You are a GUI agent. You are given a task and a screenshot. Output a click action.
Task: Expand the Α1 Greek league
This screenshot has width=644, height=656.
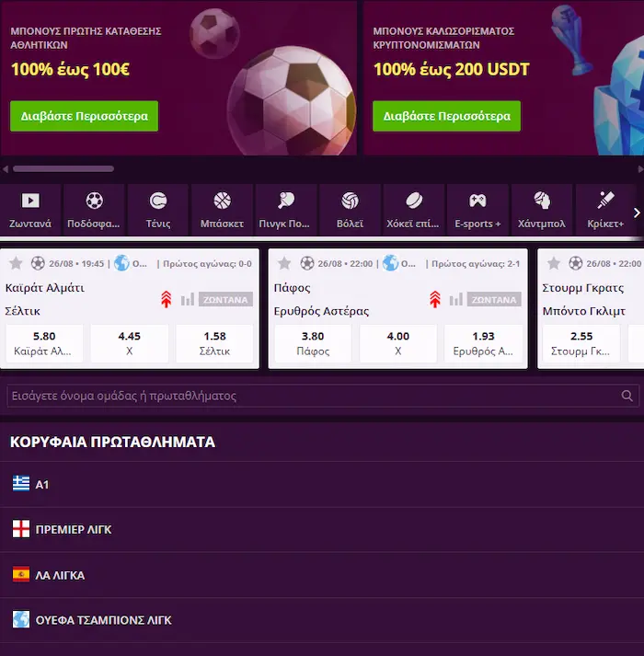pyautogui.click(x=322, y=485)
